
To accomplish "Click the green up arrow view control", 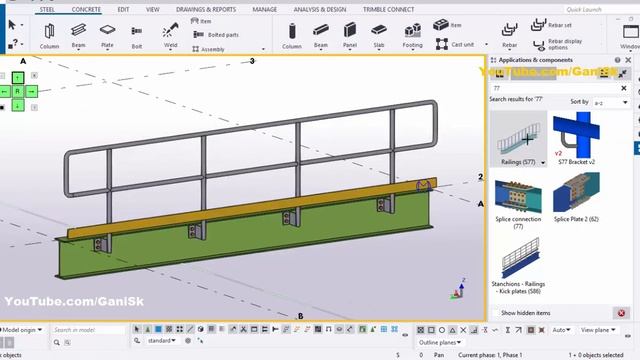I will pyautogui.click(x=18, y=77).
